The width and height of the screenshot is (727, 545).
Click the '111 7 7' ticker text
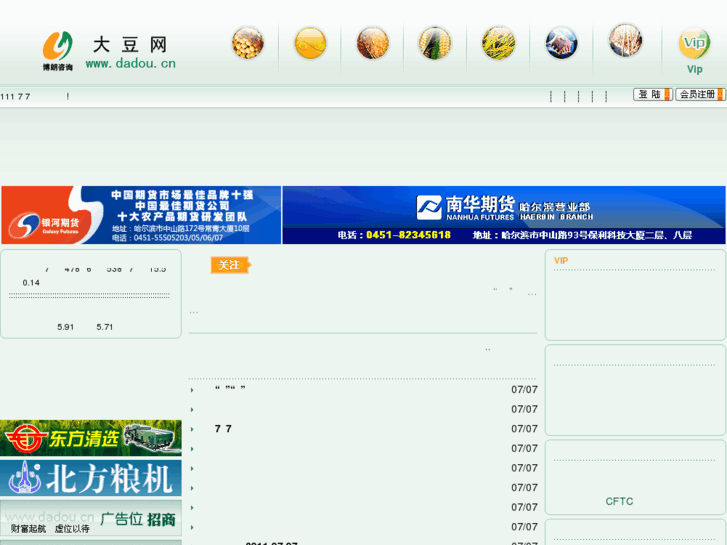tap(15, 96)
